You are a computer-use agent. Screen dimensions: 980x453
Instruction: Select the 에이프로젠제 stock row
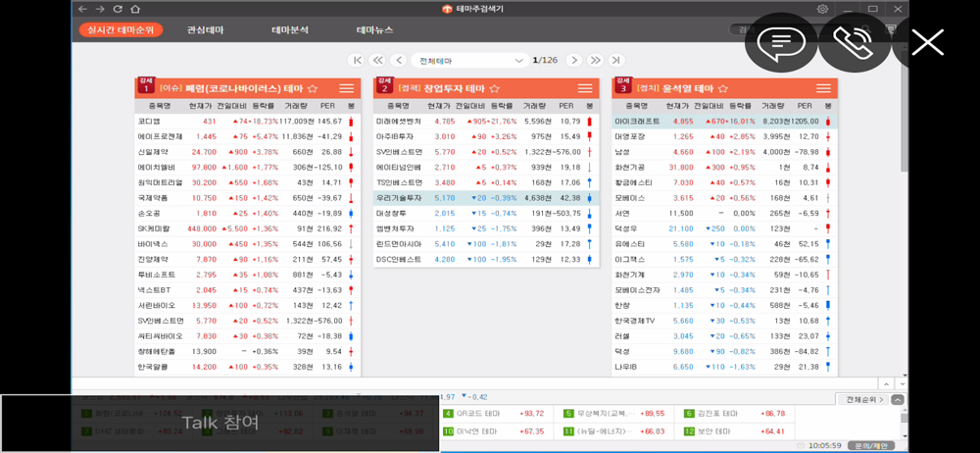pos(248,136)
